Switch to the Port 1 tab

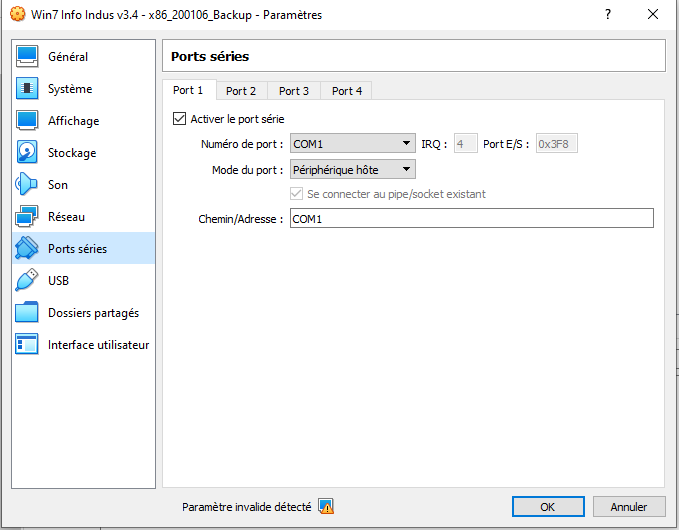pyautogui.click(x=188, y=90)
